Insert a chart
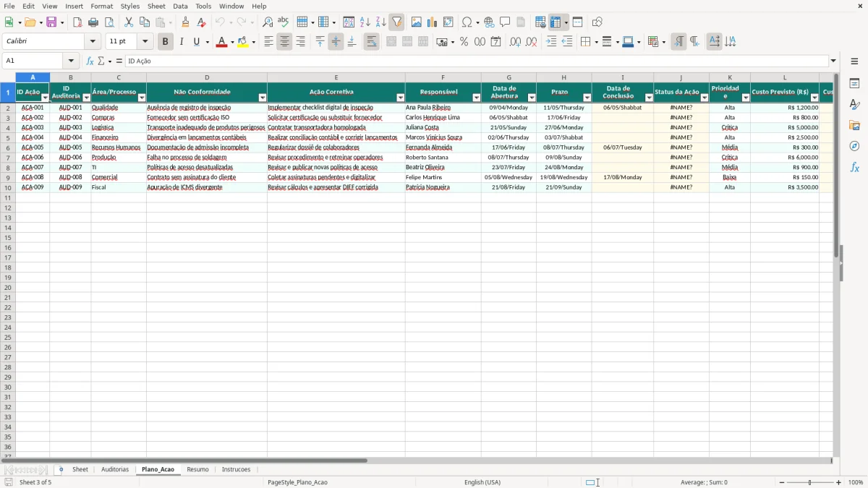Screen dimensions: 868x488 click(x=433, y=22)
